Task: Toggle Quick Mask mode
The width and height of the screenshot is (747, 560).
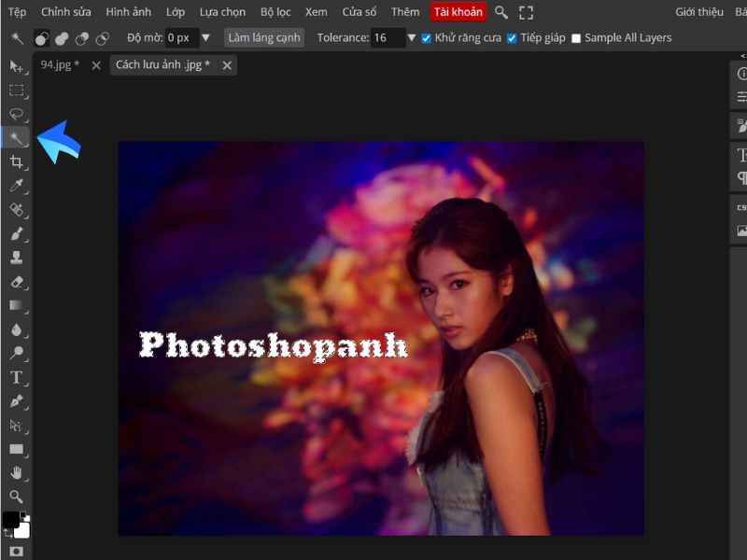Action: pos(16,552)
